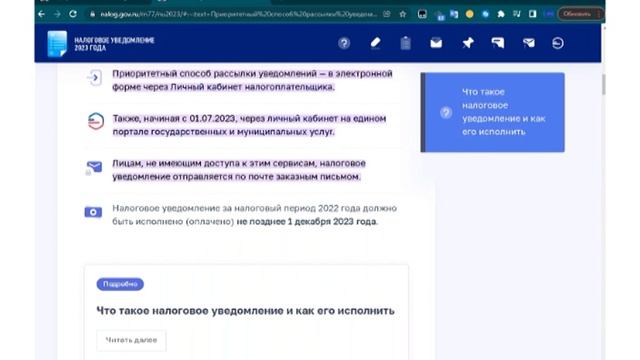Click the question mark icon in the blue card
Screen dimensions: 640x360
446,112
